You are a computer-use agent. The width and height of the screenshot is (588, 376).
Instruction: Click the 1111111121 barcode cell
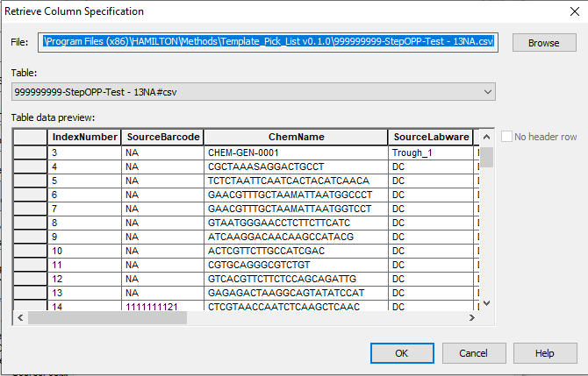tap(163, 306)
